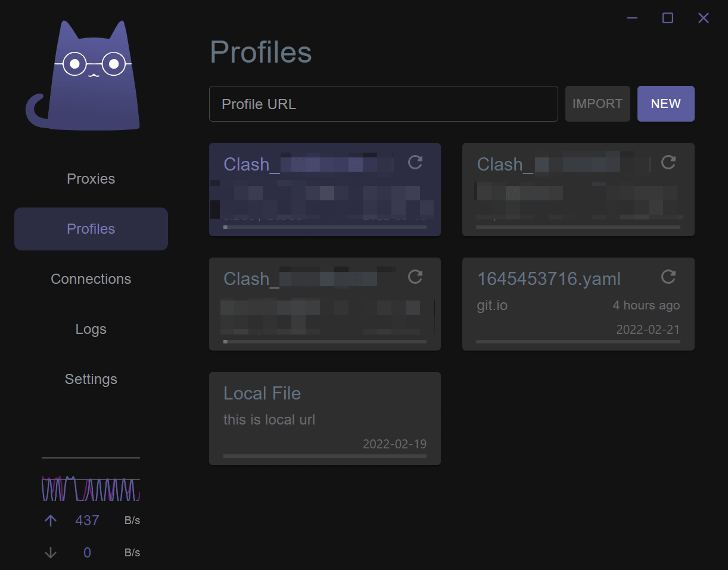The image size is (728, 570).
Task: Refresh the 1645453716.yaml profile
Action: [668, 277]
